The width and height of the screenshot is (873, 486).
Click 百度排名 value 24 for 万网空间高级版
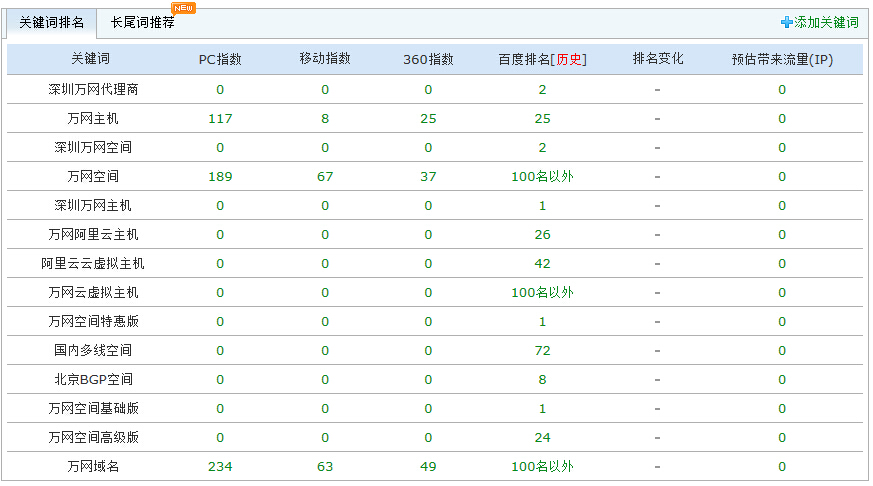542,438
